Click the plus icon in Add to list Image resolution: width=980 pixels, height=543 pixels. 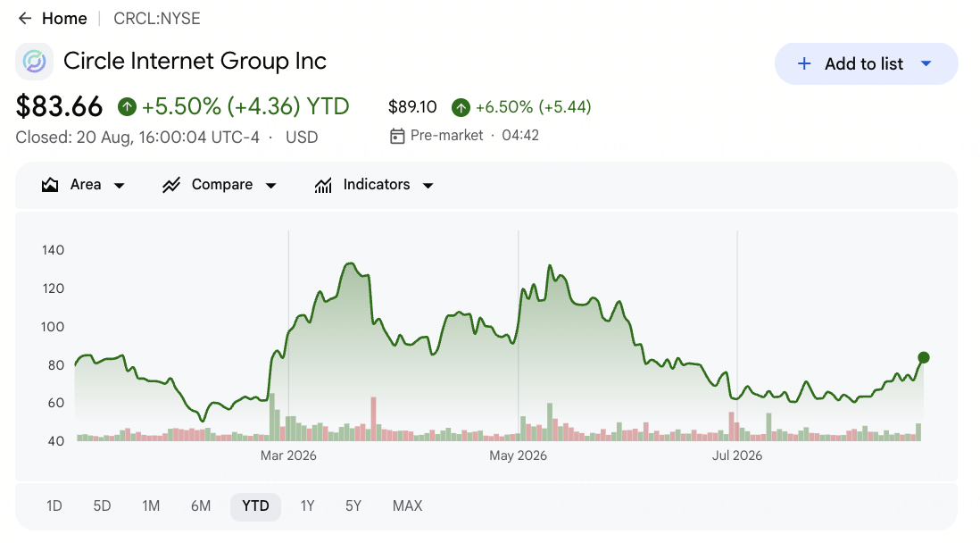804,63
